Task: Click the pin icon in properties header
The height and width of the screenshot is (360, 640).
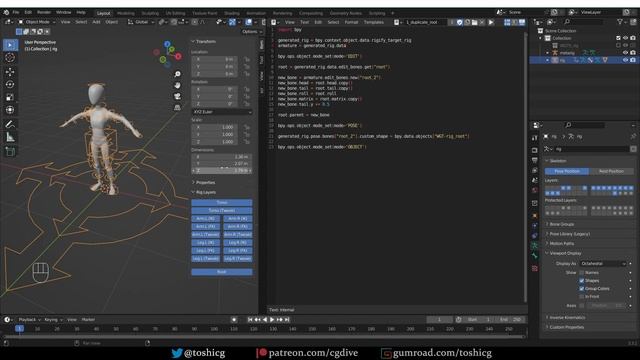Action: click(633, 136)
